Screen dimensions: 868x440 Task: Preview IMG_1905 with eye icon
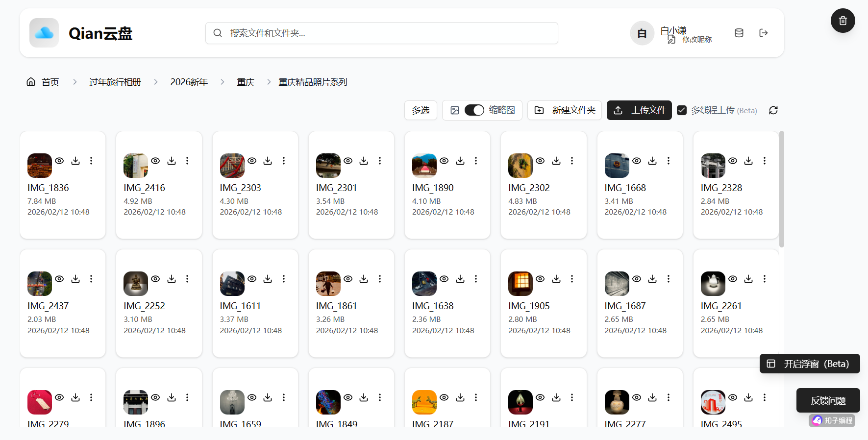coord(540,279)
